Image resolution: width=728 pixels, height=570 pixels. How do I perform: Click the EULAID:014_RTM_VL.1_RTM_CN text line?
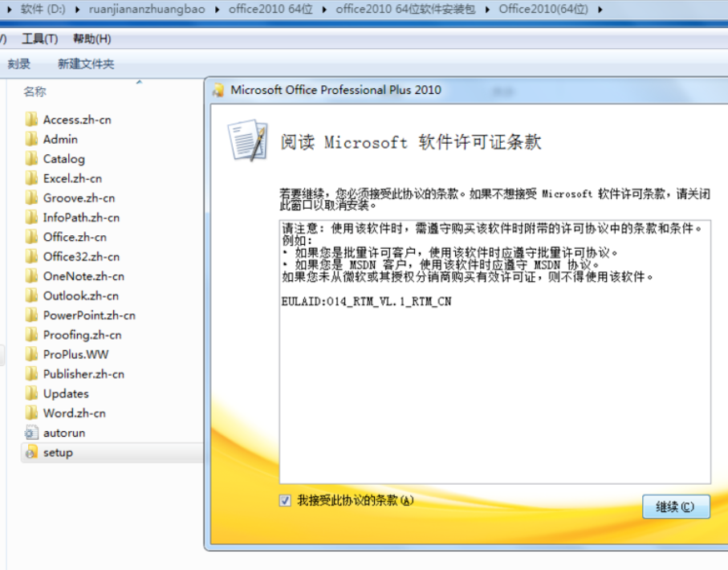[x=366, y=302]
